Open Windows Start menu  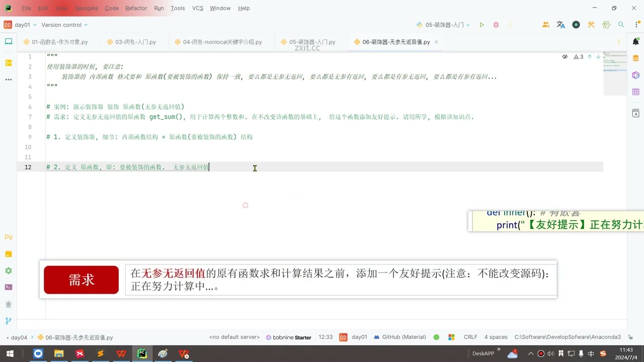tap(10, 354)
